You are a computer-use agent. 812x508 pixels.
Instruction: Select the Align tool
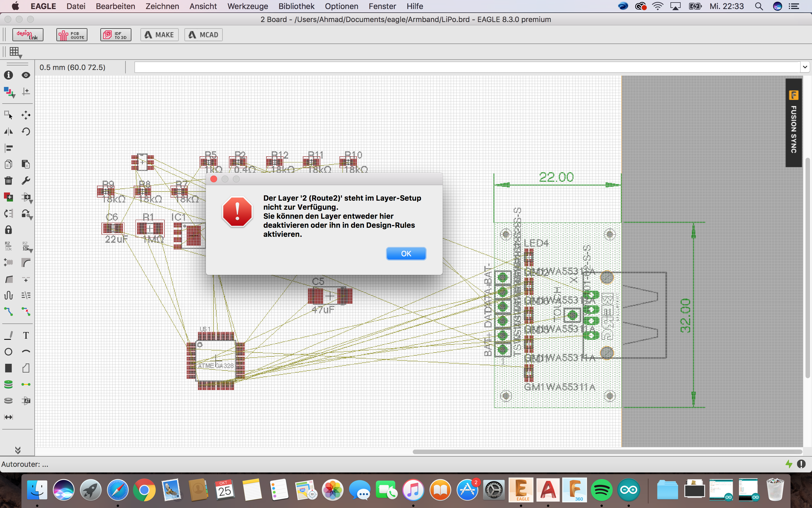[8, 148]
